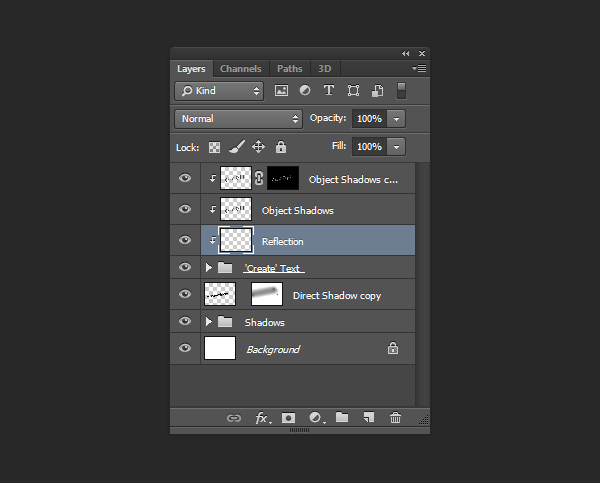This screenshot has width=600, height=483.
Task: Click the Fill value field
Action: [x=370, y=147]
